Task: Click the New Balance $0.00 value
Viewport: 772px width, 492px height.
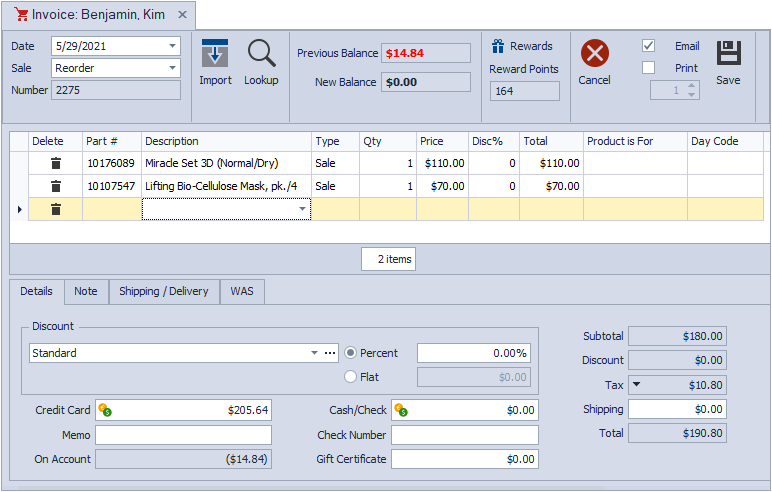Action: (426, 82)
